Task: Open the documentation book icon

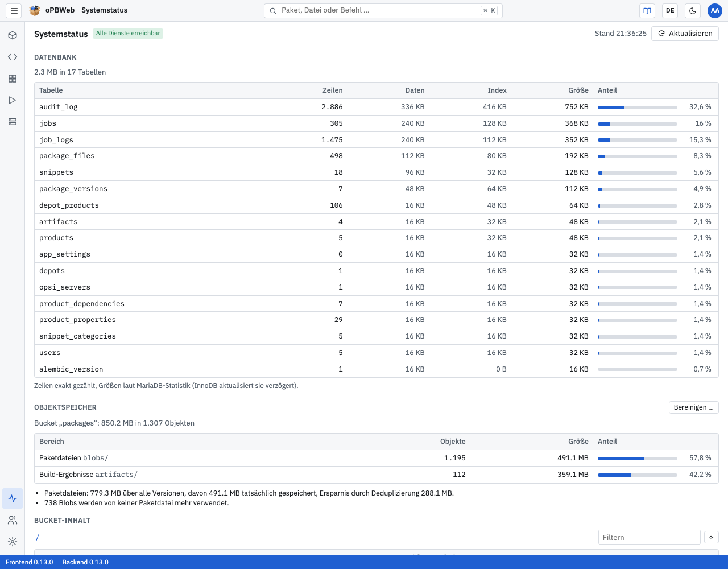Action: pyautogui.click(x=647, y=10)
